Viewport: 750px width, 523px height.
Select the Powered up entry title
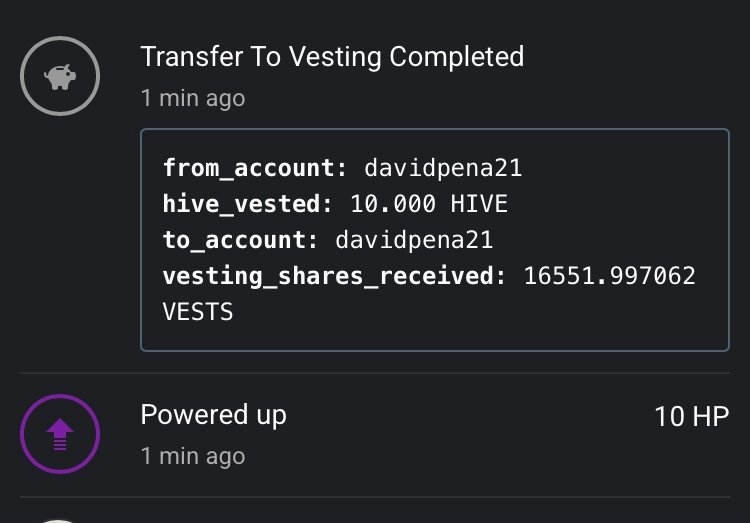point(213,415)
